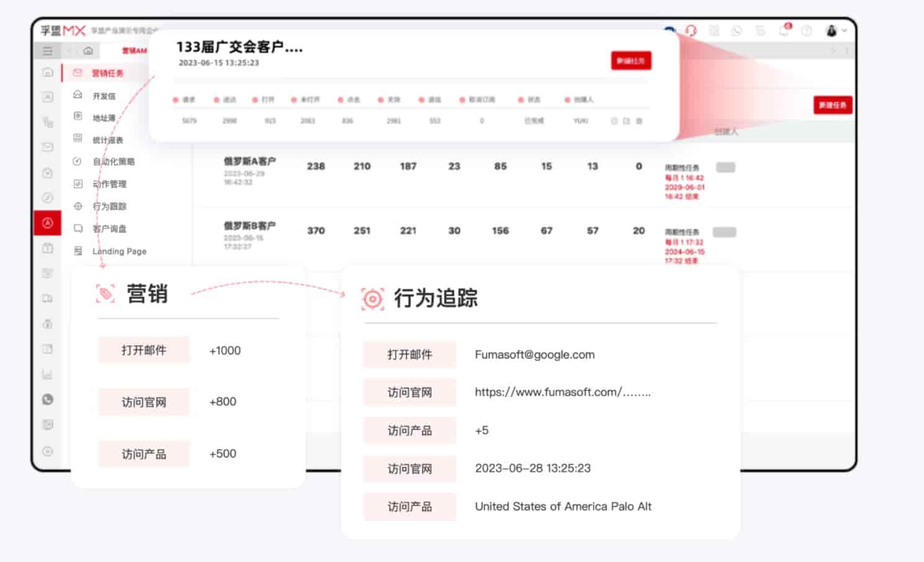
Task: Open notifications via the bell icon
Action: point(784,30)
